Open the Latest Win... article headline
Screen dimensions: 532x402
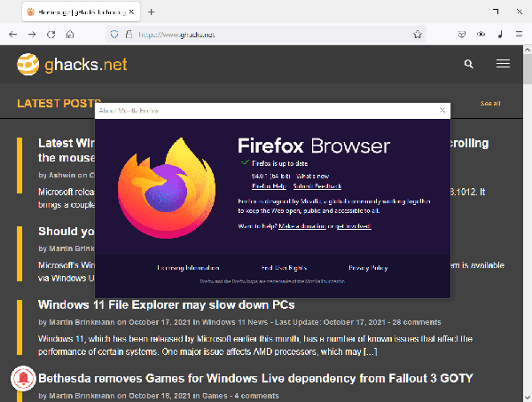click(x=66, y=150)
